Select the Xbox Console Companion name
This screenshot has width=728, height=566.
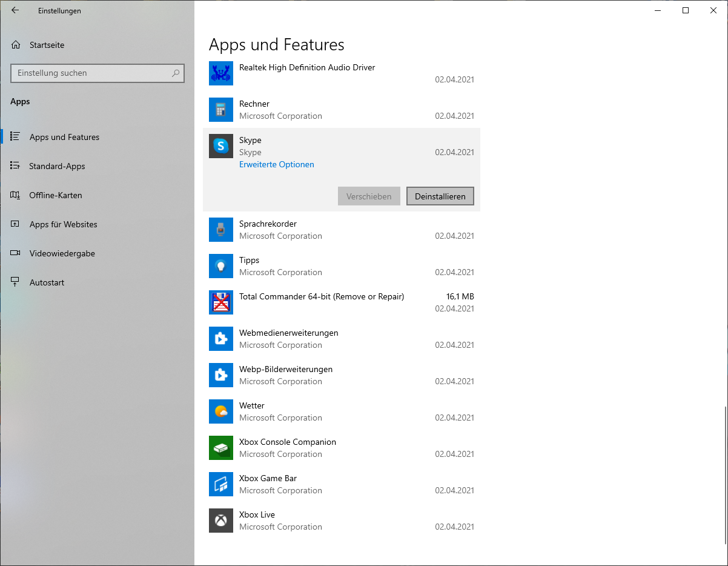(x=288, y=442)
